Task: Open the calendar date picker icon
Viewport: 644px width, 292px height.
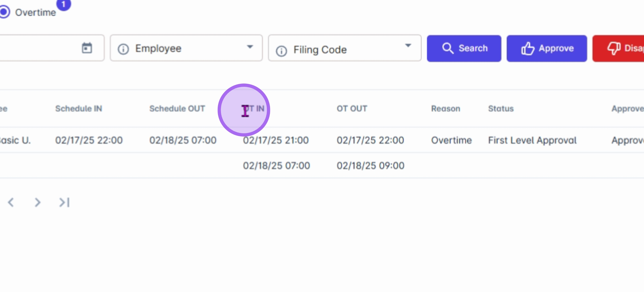Action: 87,48
